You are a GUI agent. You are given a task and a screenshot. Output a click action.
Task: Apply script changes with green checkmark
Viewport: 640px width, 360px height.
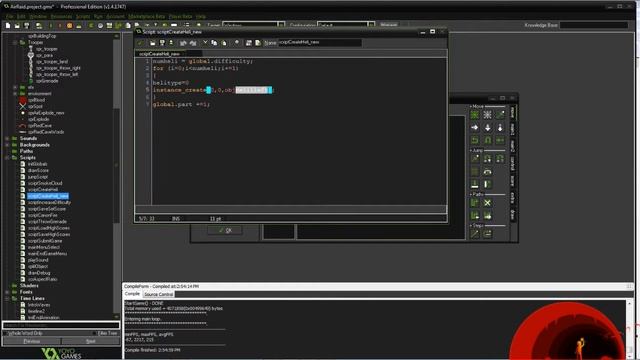(141, 43)
